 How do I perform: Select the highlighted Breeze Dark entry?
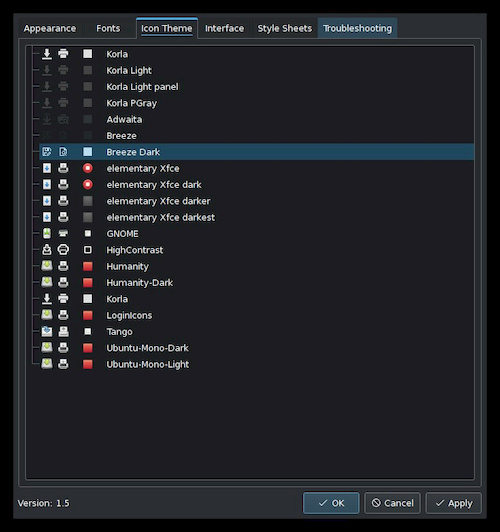point(257,152)
